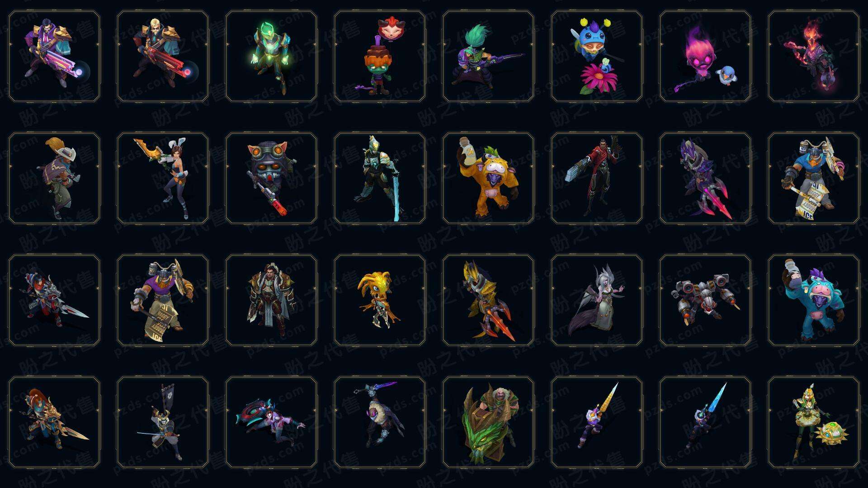The height and width of the screenshot is (488, 868).
Task: Open the blue bee character with pink flower
Action: 597,56
